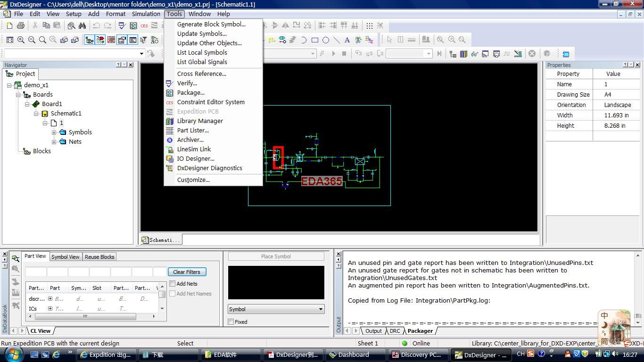Click the Add Net tool icon
Viewport: 644px width, 362px height.
click(272, 40)
